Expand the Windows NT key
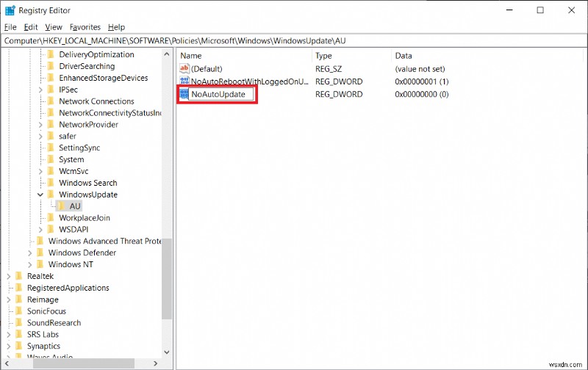The image size is (588, 370). [29, 264]
